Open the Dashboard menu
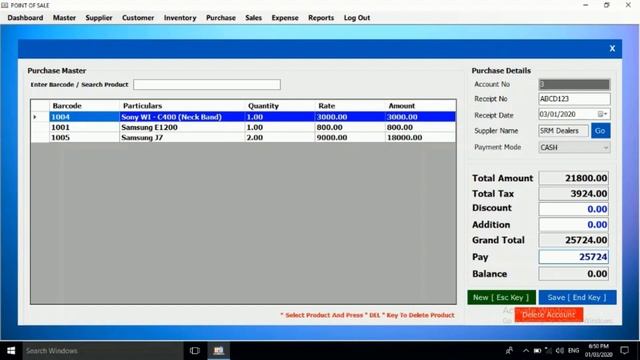The height and width of the screenshot is (360, 640). coord(25,18)
